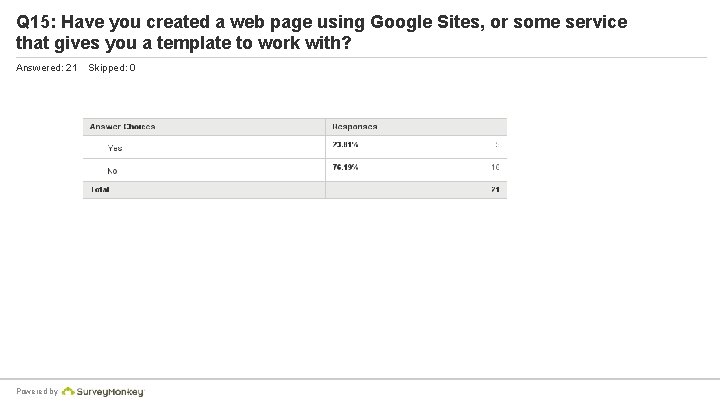Click the second line of question title
This screenshot has width=720, height=405.
pyautogui.click(x=184, y=43)
